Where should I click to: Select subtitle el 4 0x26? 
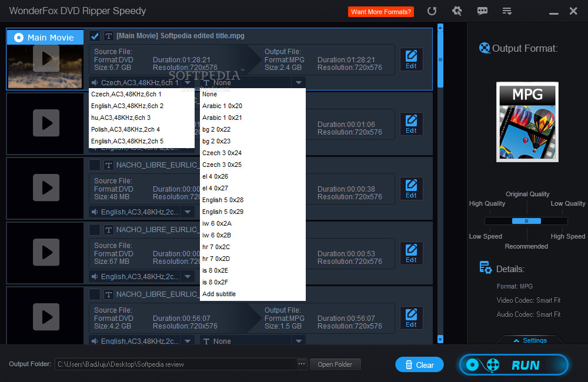pos(253,176)
